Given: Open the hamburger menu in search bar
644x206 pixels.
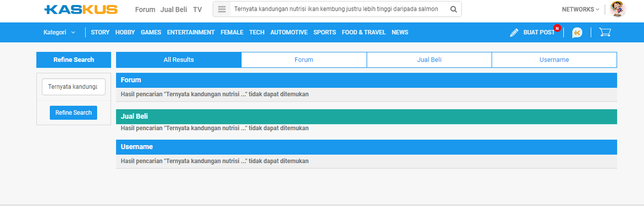Looking at the screenshot, I should point(222,9).
